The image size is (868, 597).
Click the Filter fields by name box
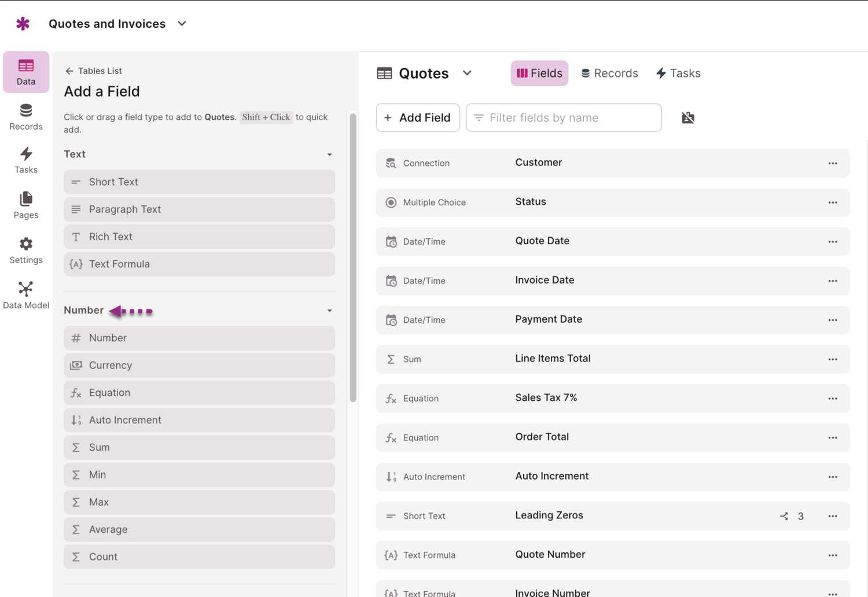tap(563, 117)
